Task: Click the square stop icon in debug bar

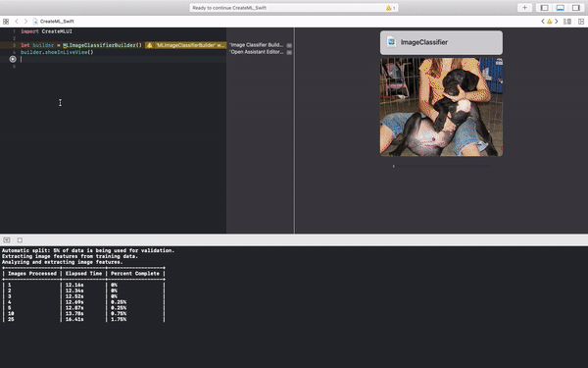Action: pos(20,240)
